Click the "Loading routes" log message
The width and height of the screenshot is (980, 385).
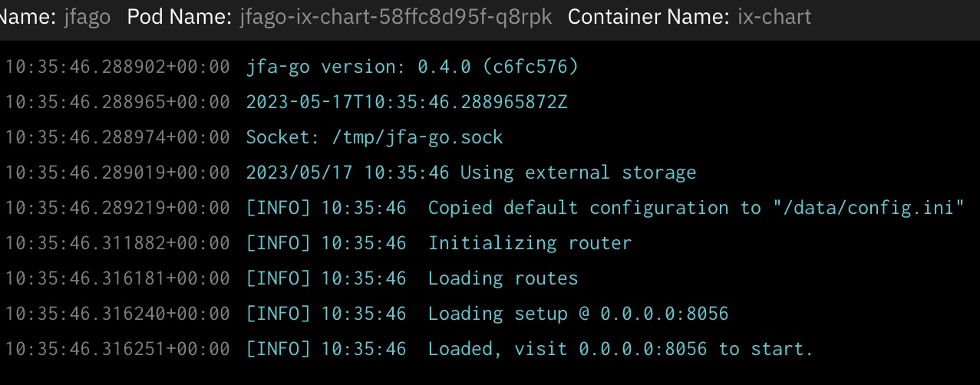click(503, 278)
